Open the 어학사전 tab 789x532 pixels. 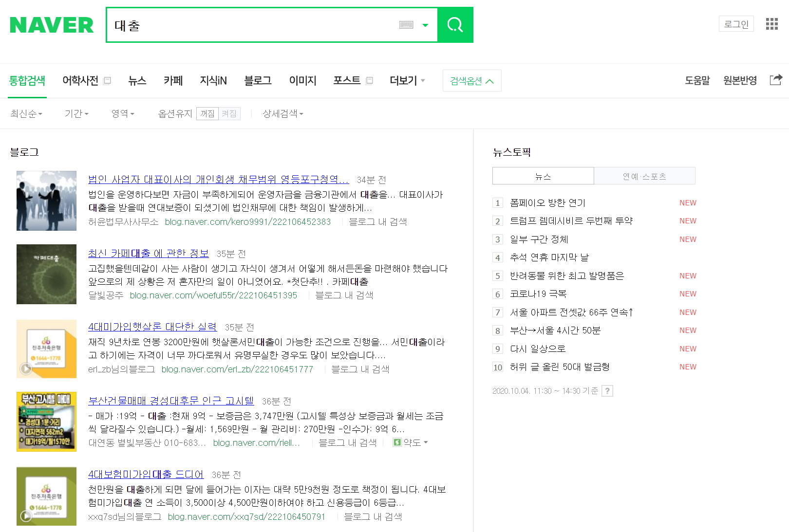[80, 80]
